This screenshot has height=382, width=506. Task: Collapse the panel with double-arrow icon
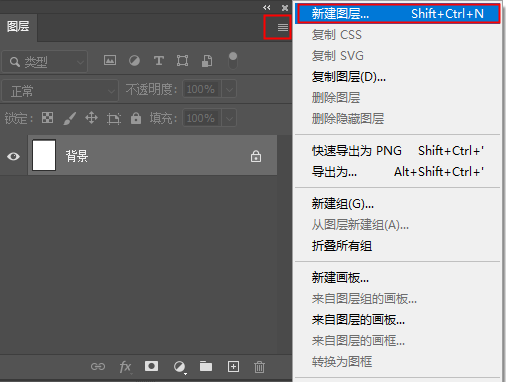point(267,7)
